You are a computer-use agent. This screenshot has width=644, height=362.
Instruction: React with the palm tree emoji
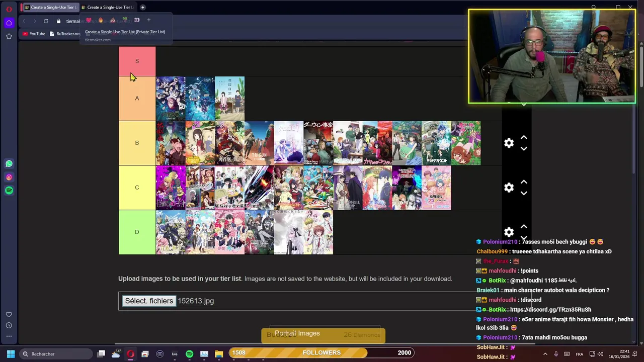click(125, 20)
